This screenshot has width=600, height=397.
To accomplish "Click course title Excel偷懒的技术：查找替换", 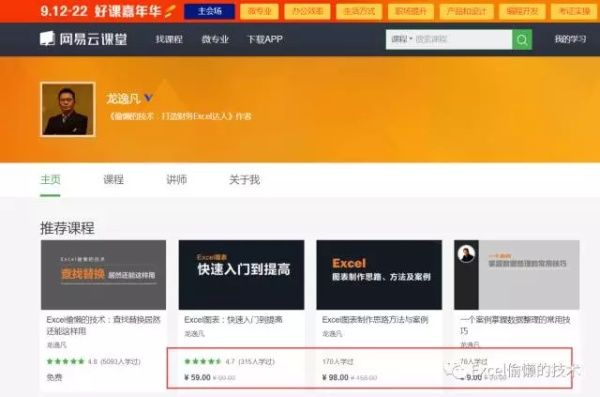I will 103,325.
